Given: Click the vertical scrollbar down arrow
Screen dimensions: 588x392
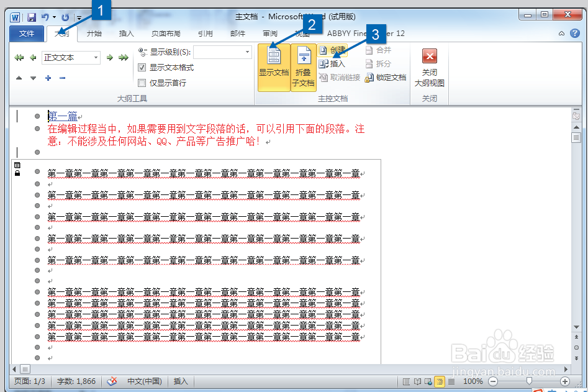Looking at the screenshot, I should click(576, 327).
